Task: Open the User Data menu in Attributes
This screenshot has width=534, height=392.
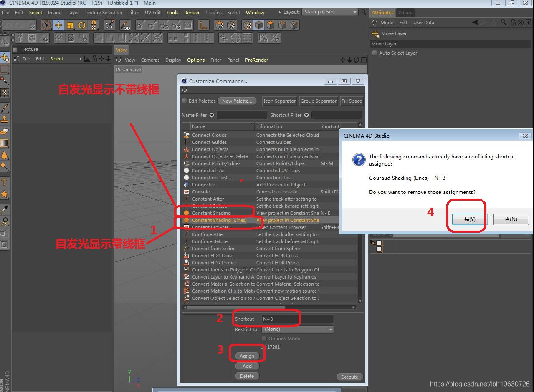Action: point(424,23)
